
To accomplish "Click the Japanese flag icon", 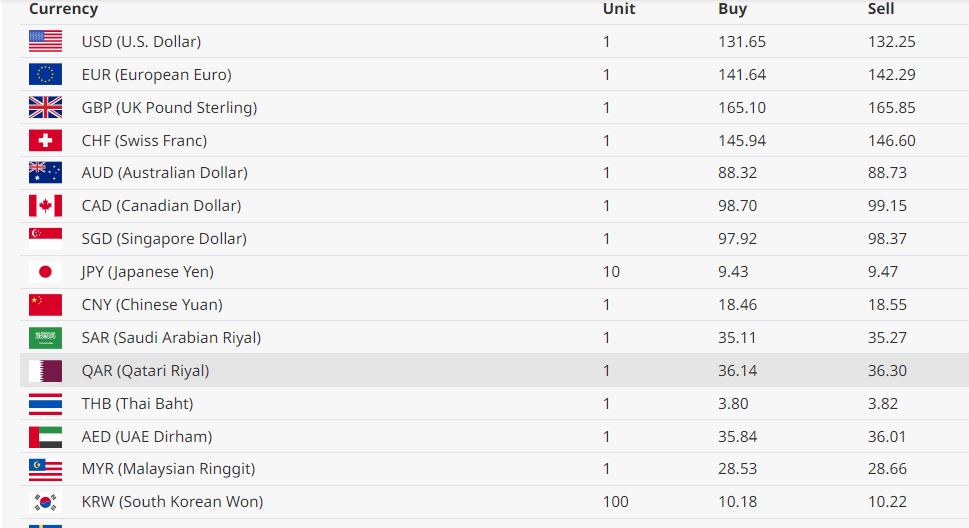I will 45,272.
